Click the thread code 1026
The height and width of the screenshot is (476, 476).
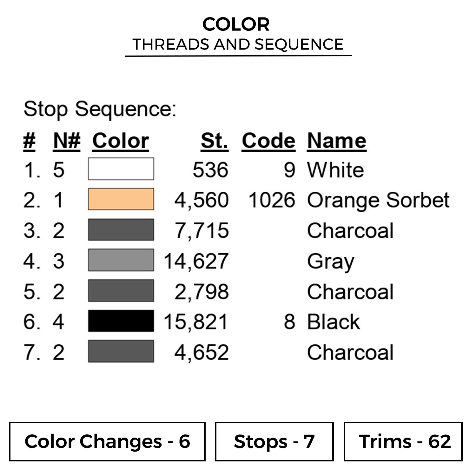[x=272, y=200]
